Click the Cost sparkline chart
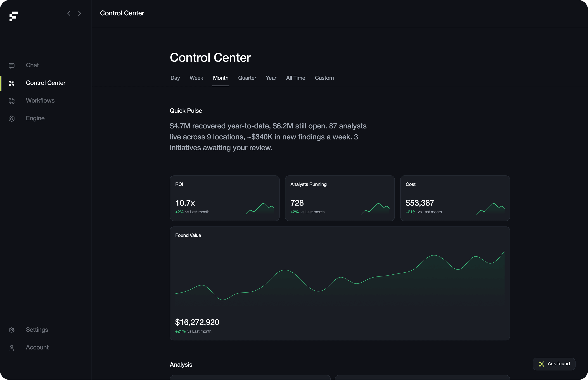This screenshot has width=588, height=380. coord(490,209)
